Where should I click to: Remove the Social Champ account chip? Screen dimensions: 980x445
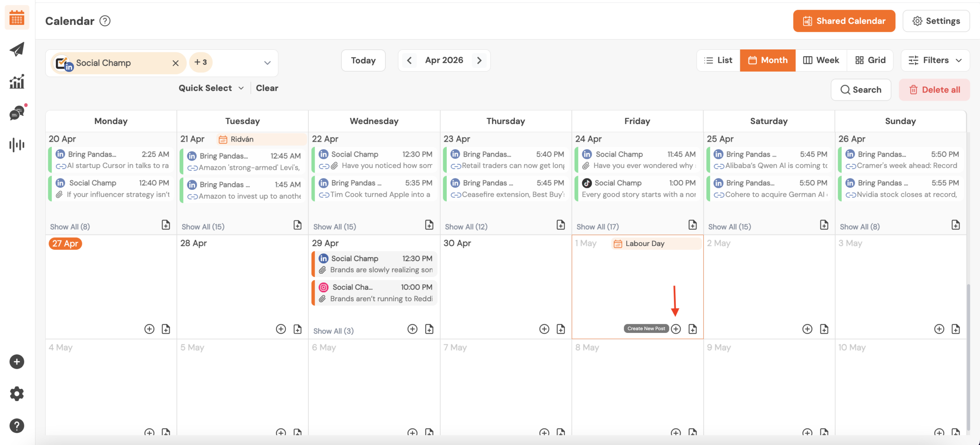point(176,63)
